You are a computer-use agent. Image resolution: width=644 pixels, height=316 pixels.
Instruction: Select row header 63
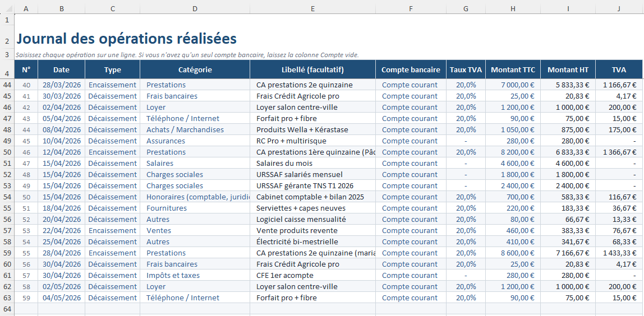tap(7, 298)
